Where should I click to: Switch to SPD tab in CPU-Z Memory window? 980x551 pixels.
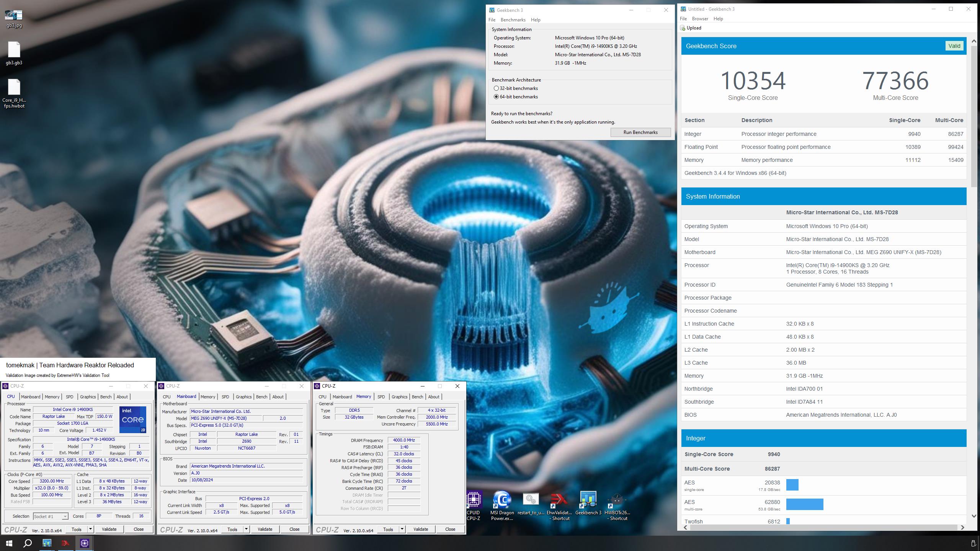pos(381,397)
